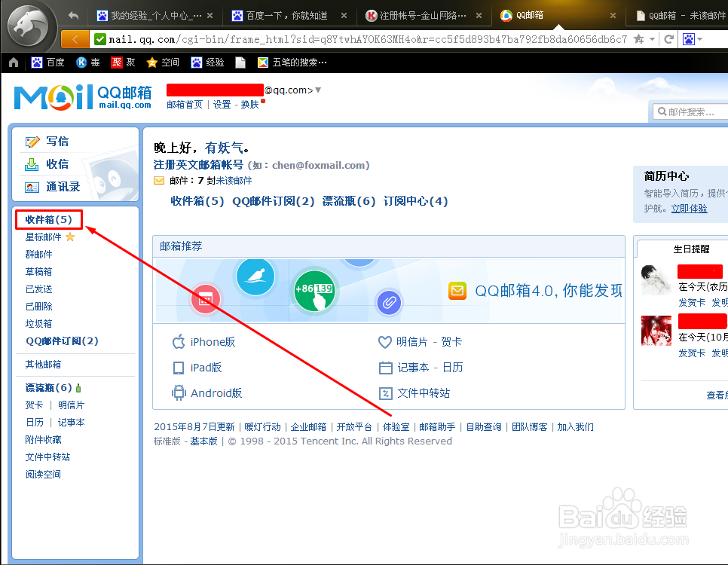Image resolution: width=728 pixels, height=565 pixels.
Task: Open the 草稿箱 drafts folder
Action: pos(39,272)
